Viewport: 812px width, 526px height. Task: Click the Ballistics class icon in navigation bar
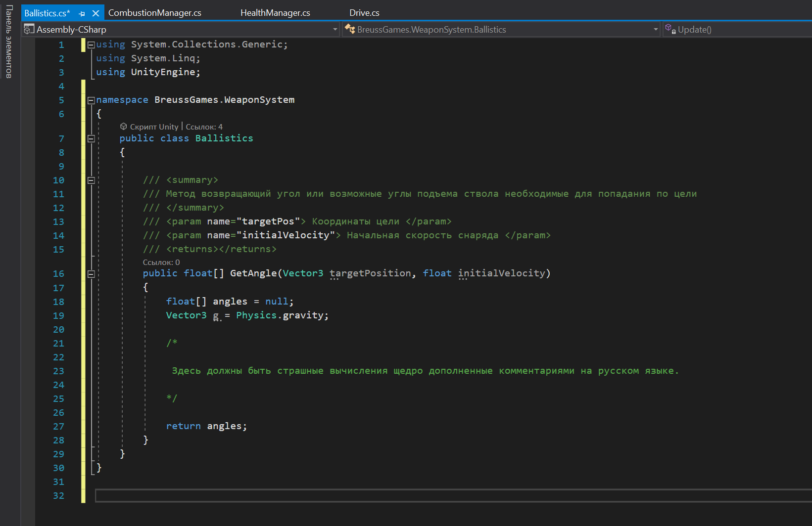[350, 29]
